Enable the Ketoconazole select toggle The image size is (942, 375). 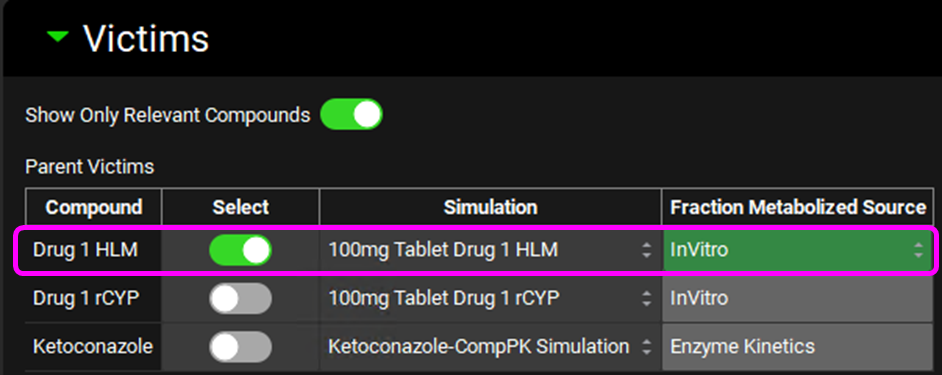click(x=240, y=346)
